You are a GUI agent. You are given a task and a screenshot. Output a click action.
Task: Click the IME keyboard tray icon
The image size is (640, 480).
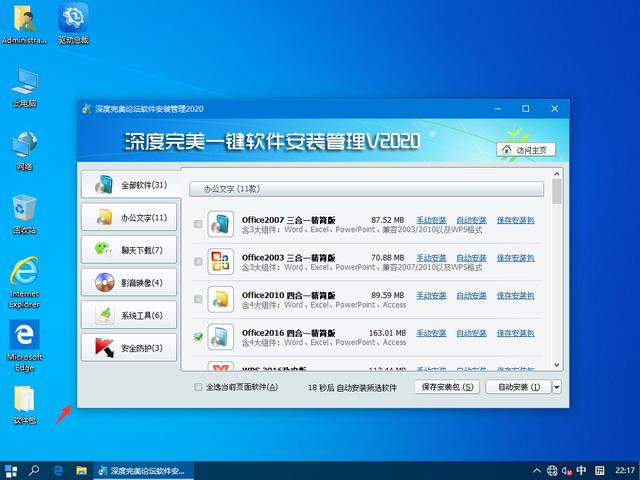click(599, 471)
